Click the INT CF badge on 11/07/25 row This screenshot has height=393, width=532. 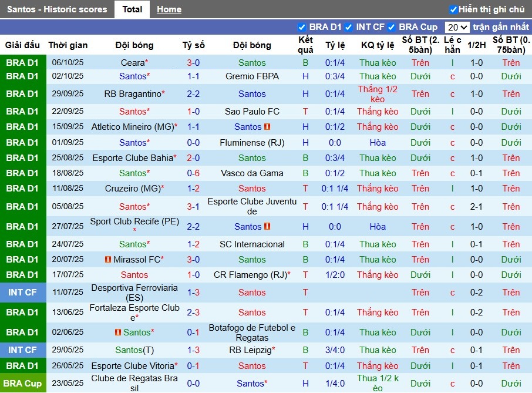(x=23, y=293)
